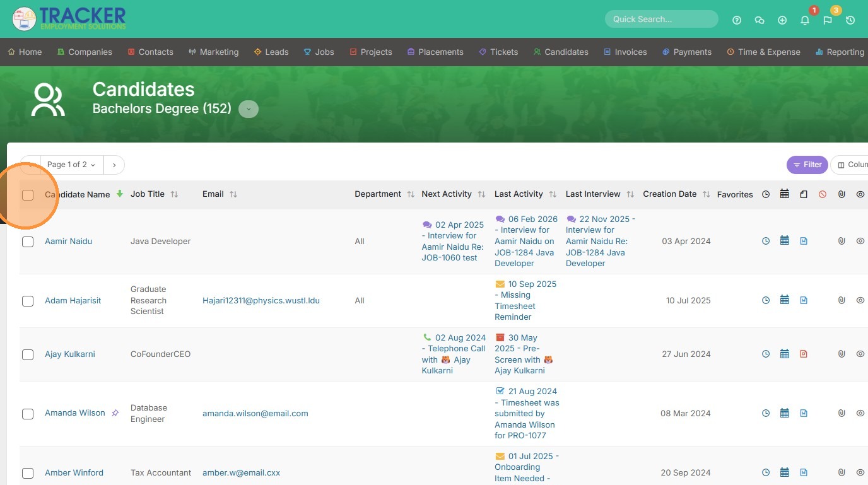Sort by the Job Title column arrows
This screenshot has width=868, height=485.
coord(175,194)
